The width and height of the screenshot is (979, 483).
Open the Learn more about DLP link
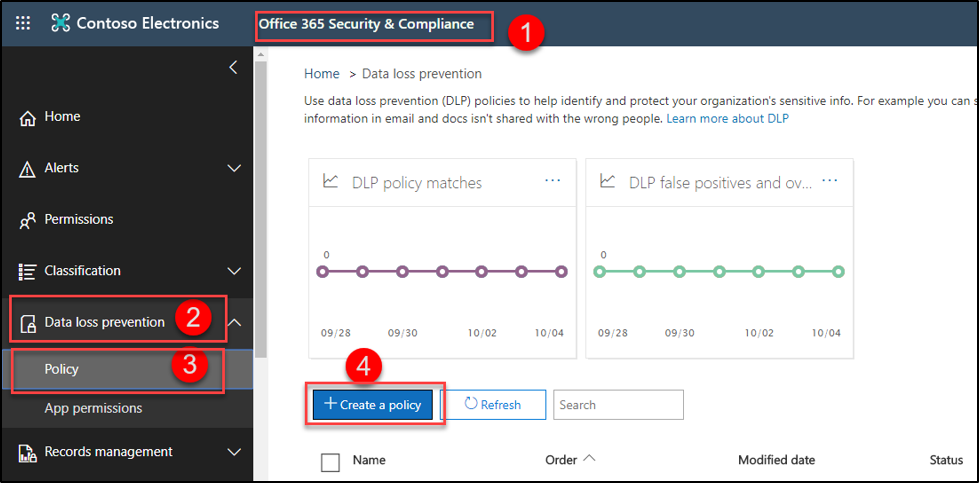[728, 119]
